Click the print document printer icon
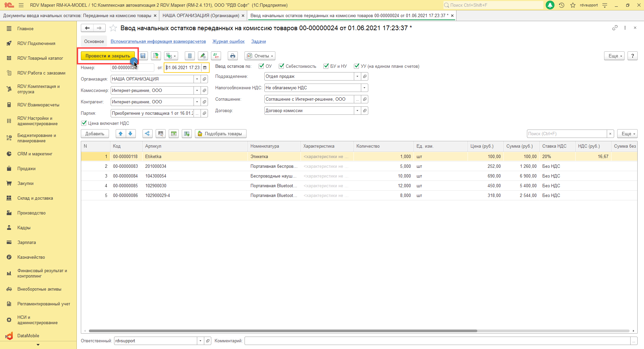Viewport: 644px width, 349px height. (233, 56)
